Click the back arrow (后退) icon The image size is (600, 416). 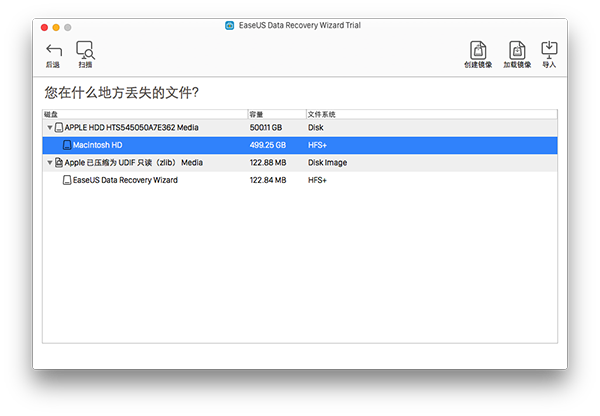[54, 50]
